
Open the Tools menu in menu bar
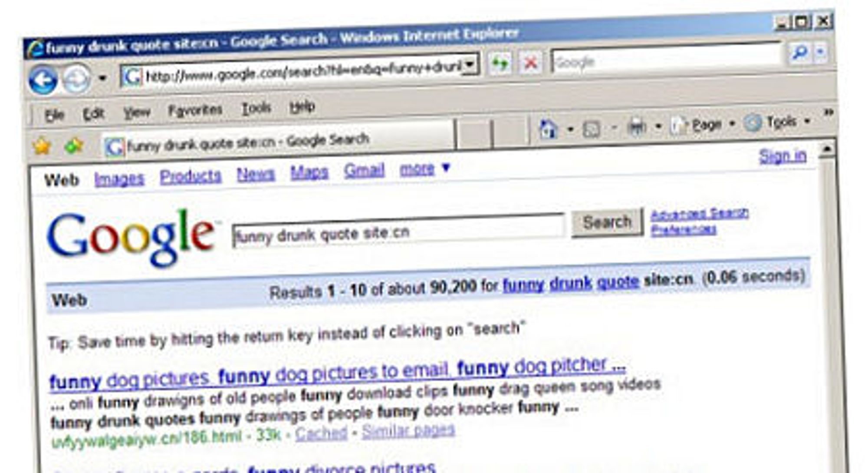click(x=256, y=108)
